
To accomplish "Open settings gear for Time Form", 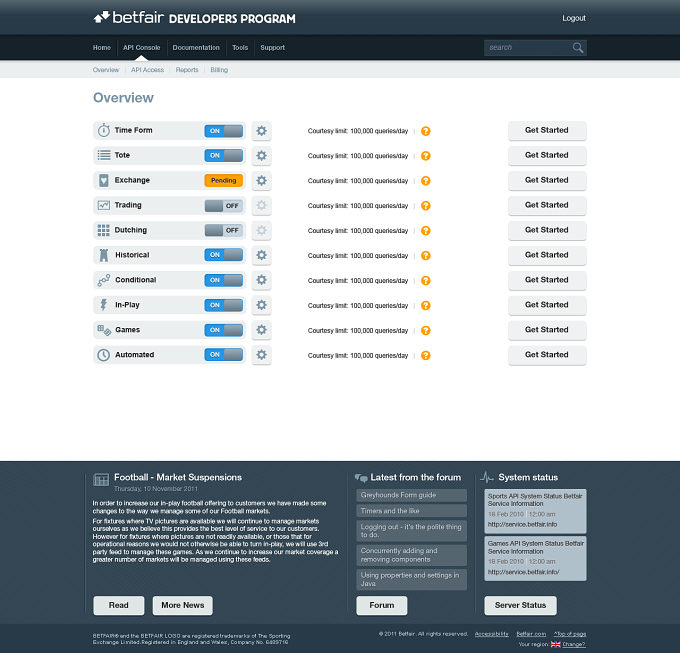I will (262, 131).
